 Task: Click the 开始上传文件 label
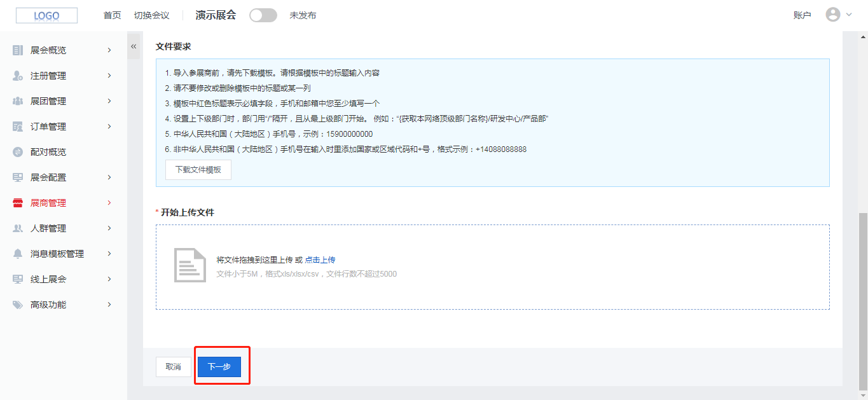point(188,212)
